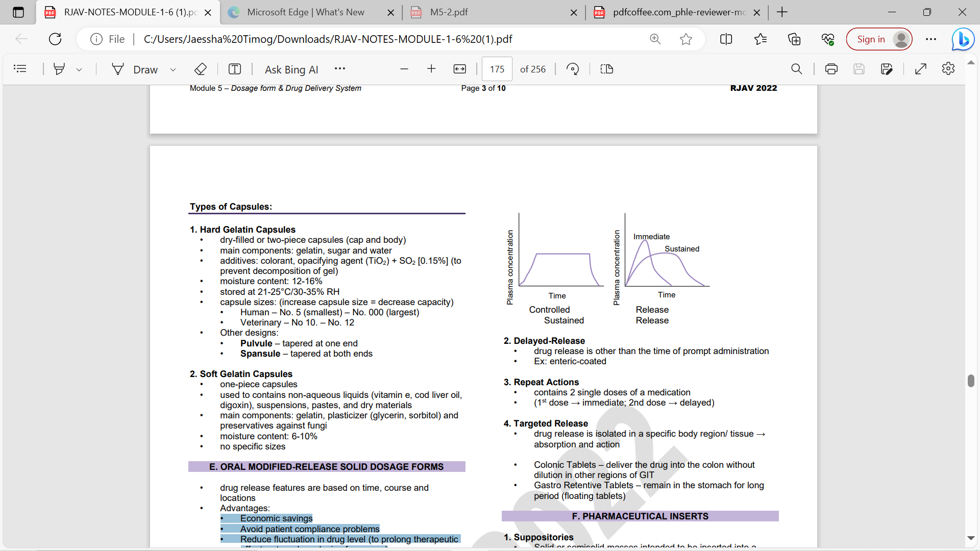Toggle fit to width view
This screenshot has width=980, height=551.
tap(459, 69)
